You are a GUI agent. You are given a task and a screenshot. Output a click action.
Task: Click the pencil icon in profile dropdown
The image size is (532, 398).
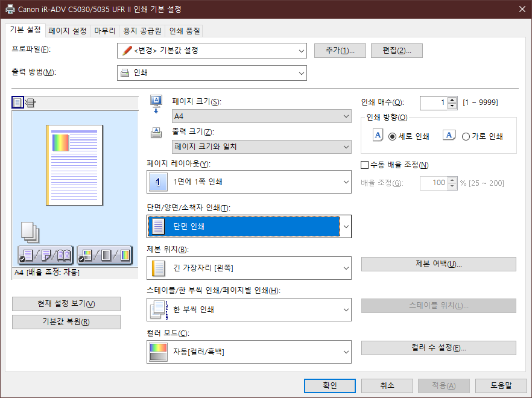tap(127, 51)
